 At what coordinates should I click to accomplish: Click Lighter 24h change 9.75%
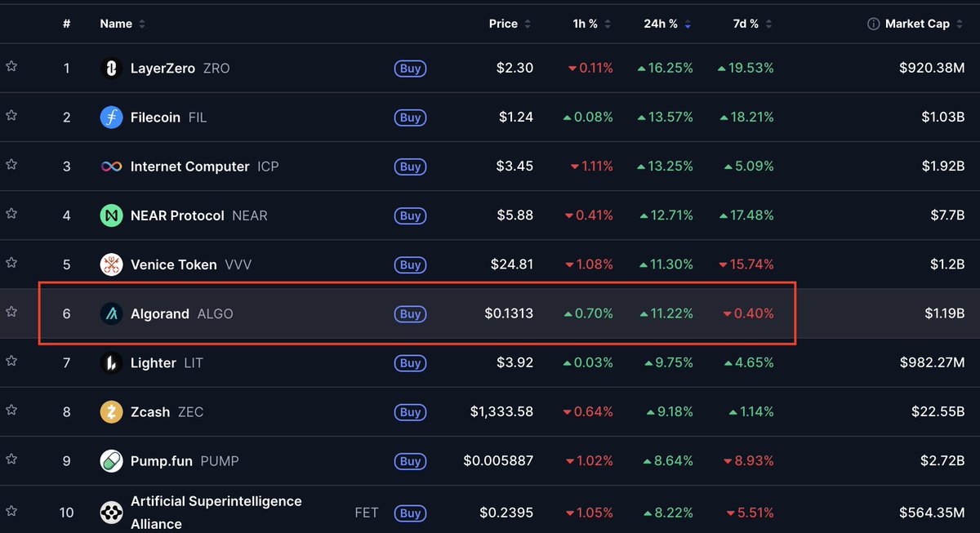[668, 363]
